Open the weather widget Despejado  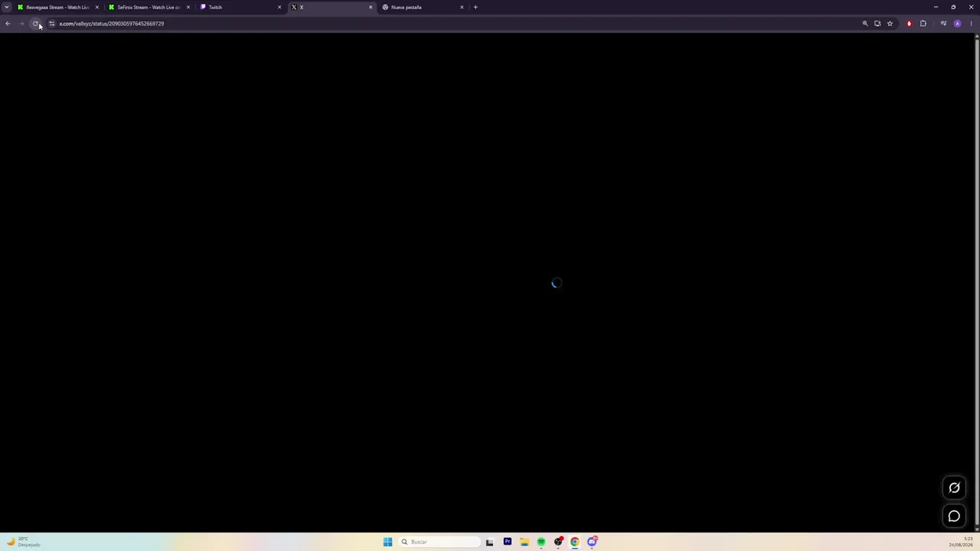pos(23,542)
